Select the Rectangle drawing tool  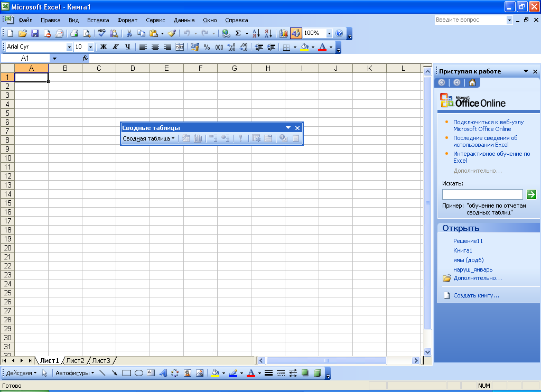(x=127, y=373)
